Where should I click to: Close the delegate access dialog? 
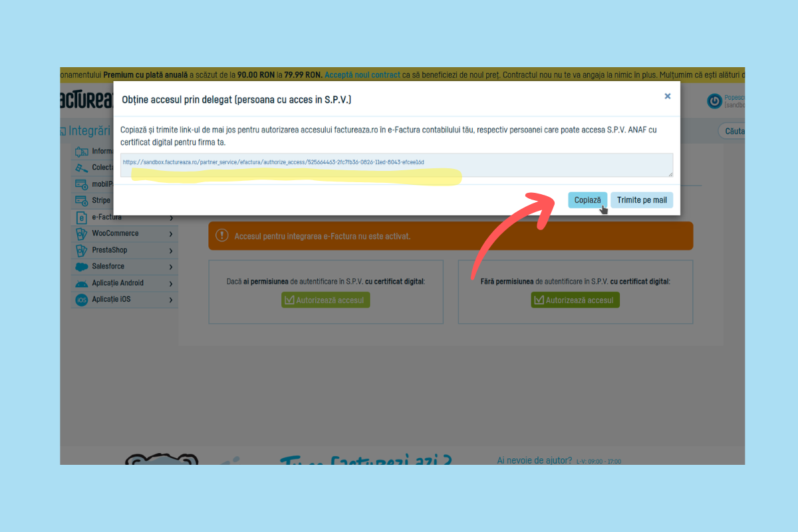click(667, 96)
